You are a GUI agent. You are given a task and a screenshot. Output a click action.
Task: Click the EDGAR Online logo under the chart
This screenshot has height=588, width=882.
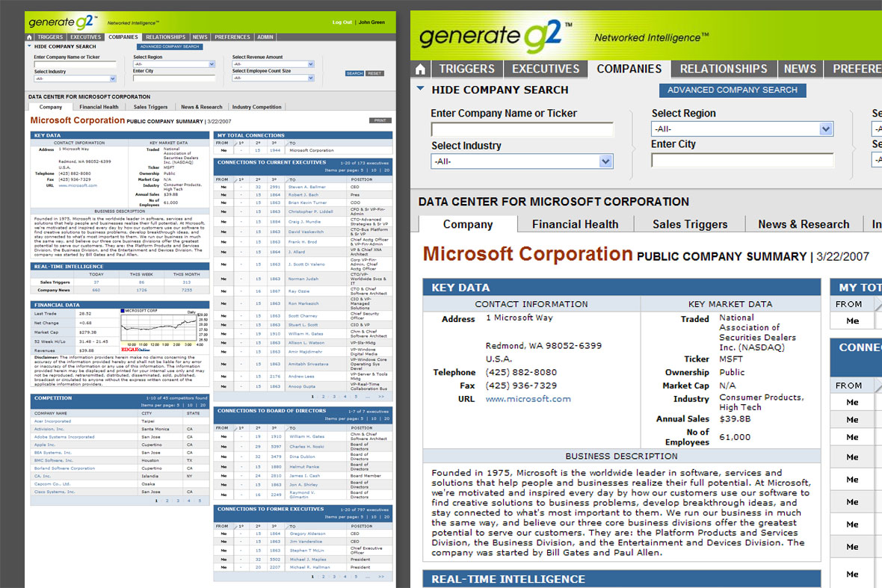[x=135, y=350]
